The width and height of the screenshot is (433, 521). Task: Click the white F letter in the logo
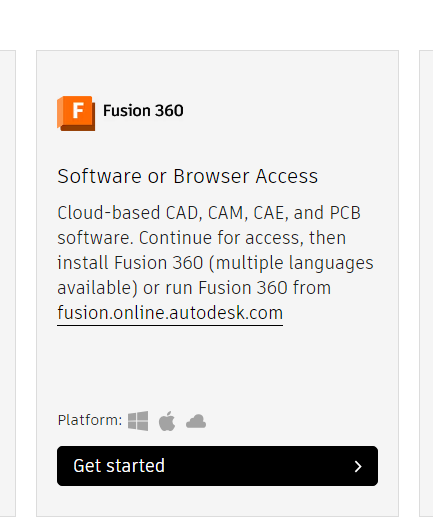point(78,110)
